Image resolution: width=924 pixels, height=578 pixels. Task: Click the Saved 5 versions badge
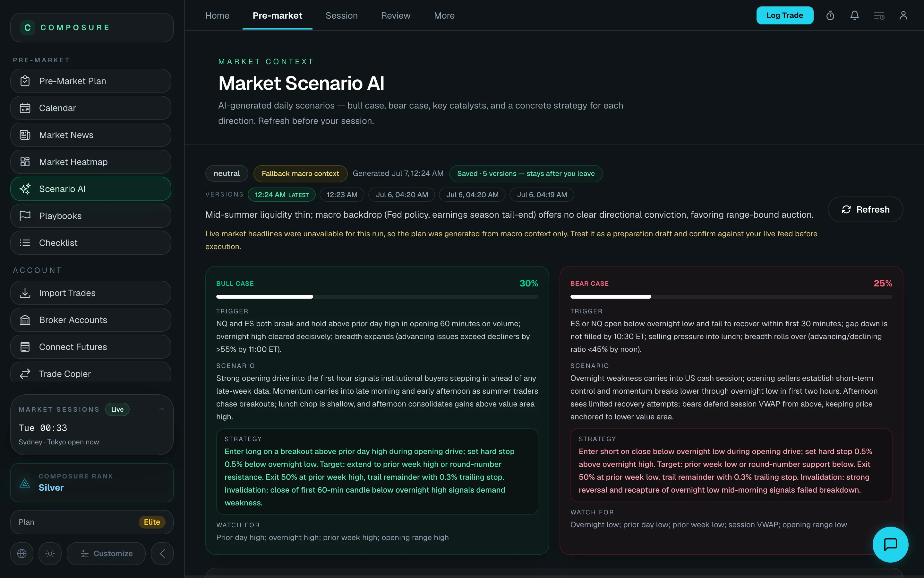click(526, 173)
